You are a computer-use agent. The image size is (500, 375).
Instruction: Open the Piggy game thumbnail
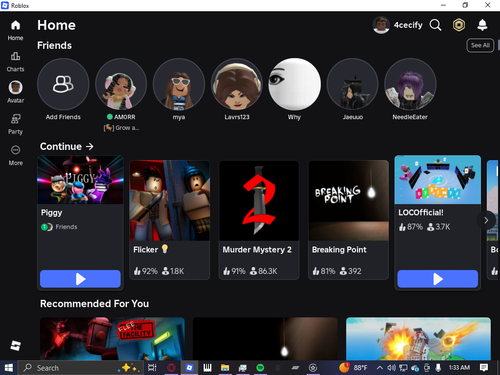80,180
